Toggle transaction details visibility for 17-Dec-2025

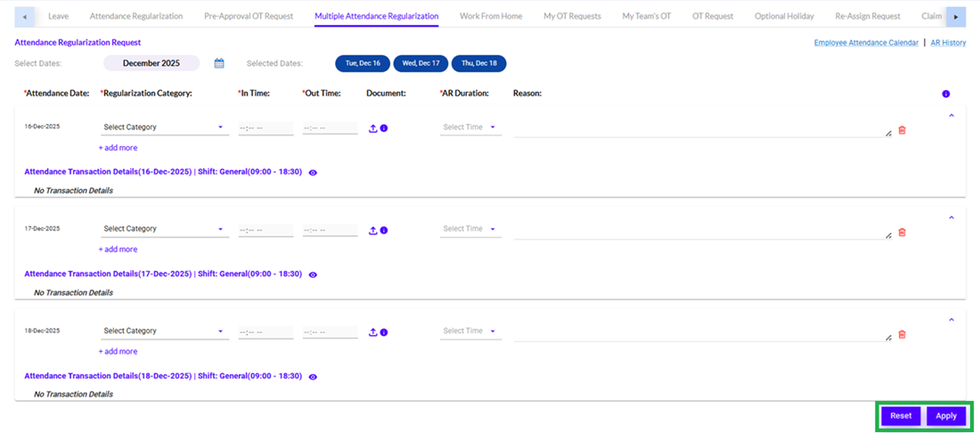point(313,274)
